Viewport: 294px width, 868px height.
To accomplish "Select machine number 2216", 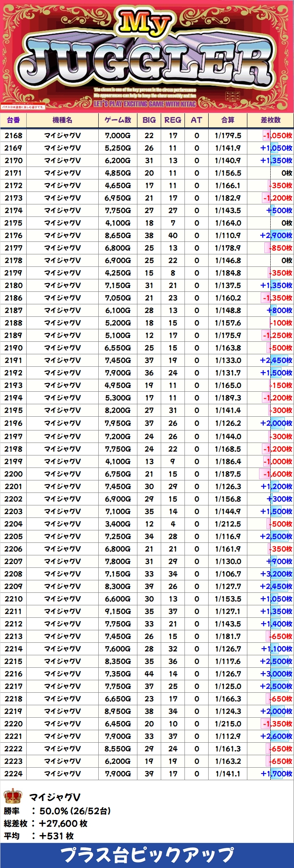I will (x=13, y=674).
